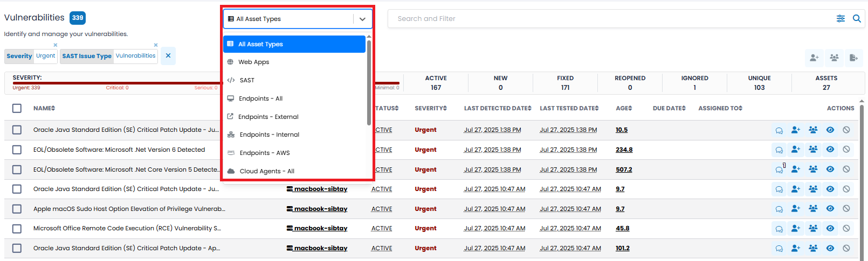
Task: Click assign-to-user icon in top toolbar
Action: (814, 58)
